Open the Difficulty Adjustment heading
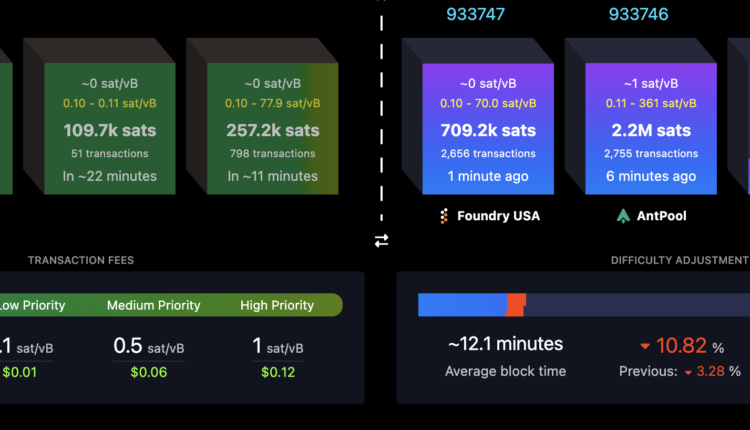Image resolution: width=750 pixels, height=430 pixels. pos(680,260)
